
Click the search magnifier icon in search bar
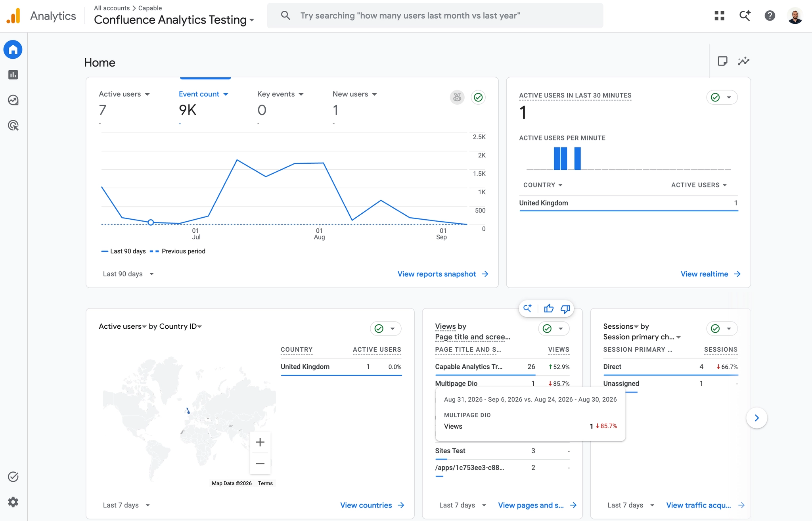285,15
